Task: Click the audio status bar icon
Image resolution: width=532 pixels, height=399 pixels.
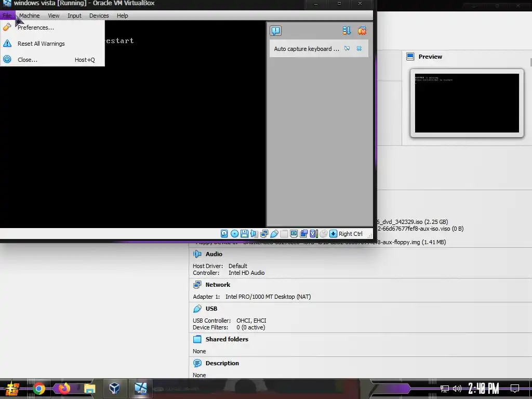Action: click(x=254, y=234)
